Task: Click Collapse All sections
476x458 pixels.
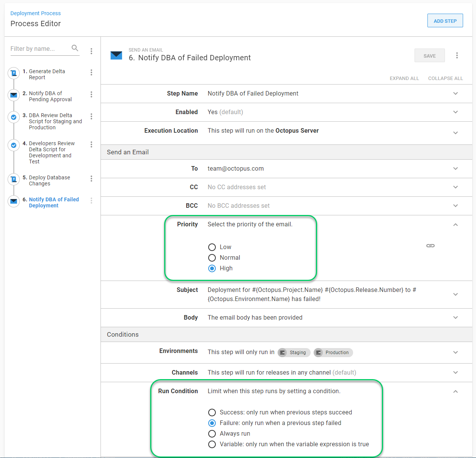Action: [445, 78]
